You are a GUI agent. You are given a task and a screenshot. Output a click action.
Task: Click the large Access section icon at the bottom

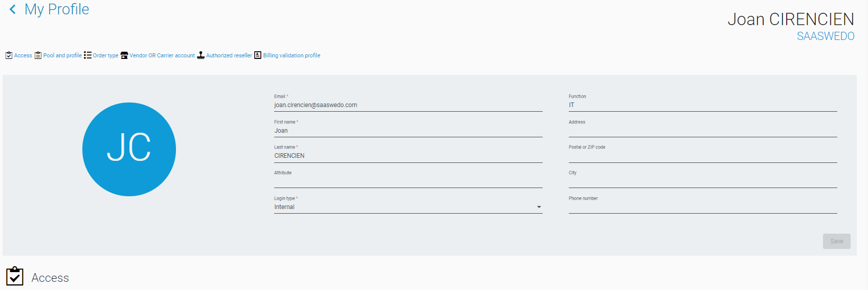[x=15, y=277]
